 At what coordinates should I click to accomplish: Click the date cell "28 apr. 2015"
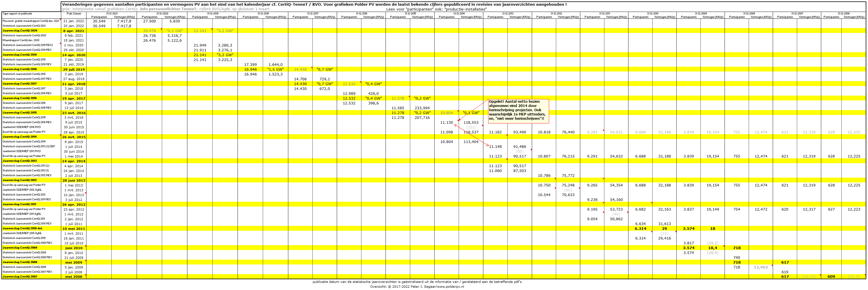pyautogui.click(x=74, y=132)
